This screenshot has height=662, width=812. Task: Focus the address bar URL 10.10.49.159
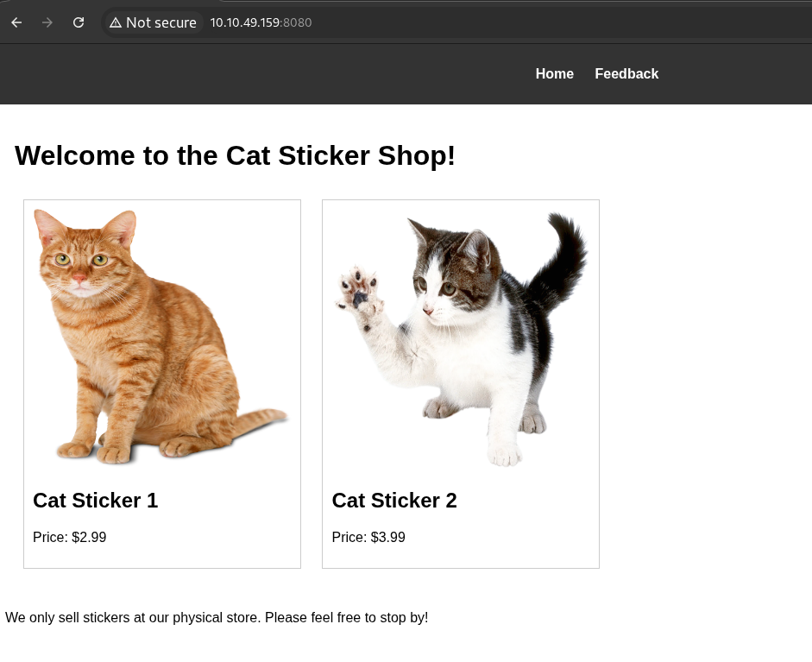[x=245, y=22]
